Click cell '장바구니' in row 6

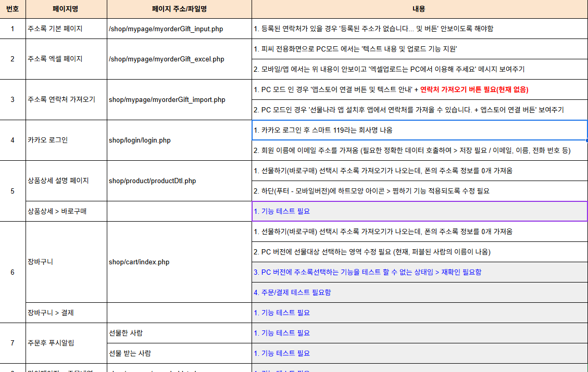(x=66, y=262)
